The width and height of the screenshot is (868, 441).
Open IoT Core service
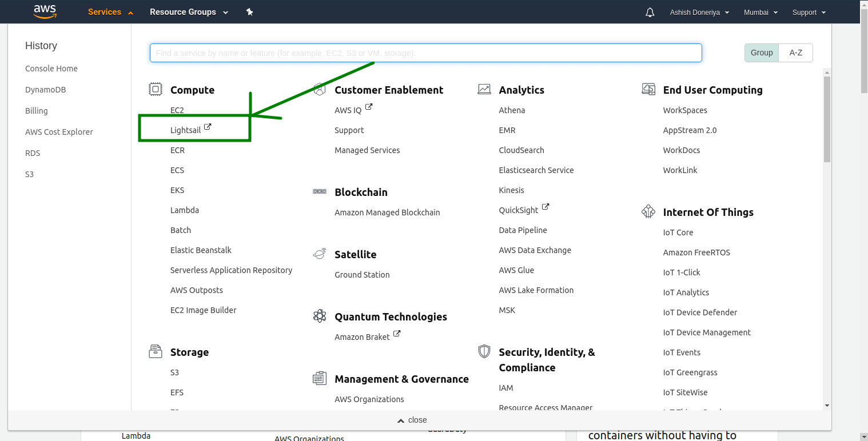pyautogui.click(x=678, y=232)
